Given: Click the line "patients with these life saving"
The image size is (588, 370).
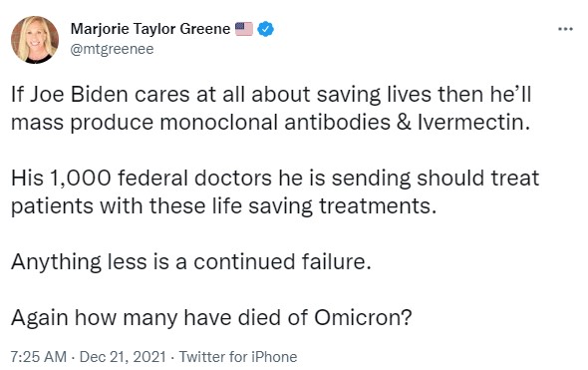Looking at the screenshot, I should click(224, 206).
